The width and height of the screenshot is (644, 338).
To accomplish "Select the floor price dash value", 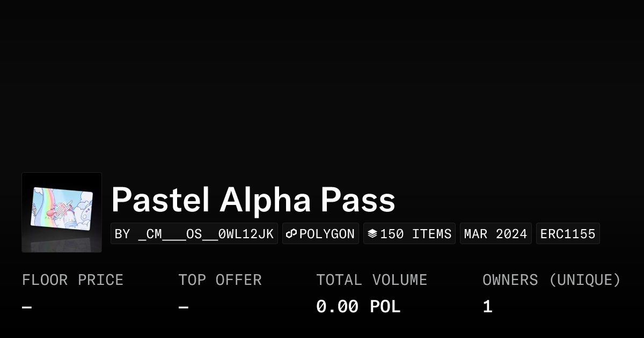I will coord(27,307).
